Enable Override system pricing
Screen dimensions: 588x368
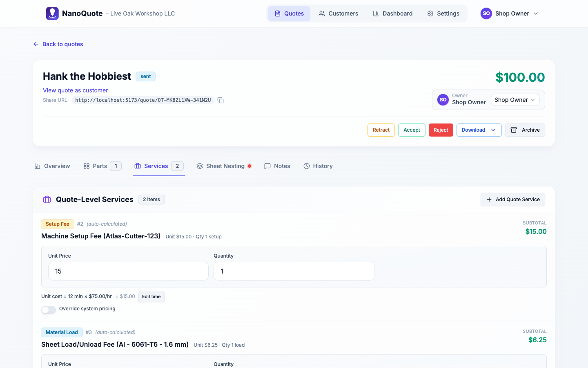point(48,310)
